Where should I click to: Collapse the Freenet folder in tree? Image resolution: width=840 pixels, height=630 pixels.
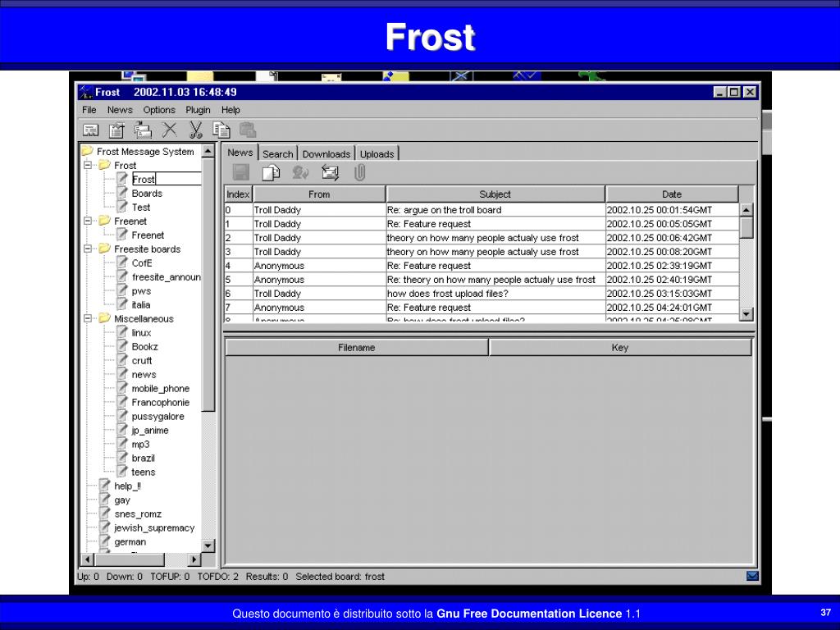click(88, 221)
